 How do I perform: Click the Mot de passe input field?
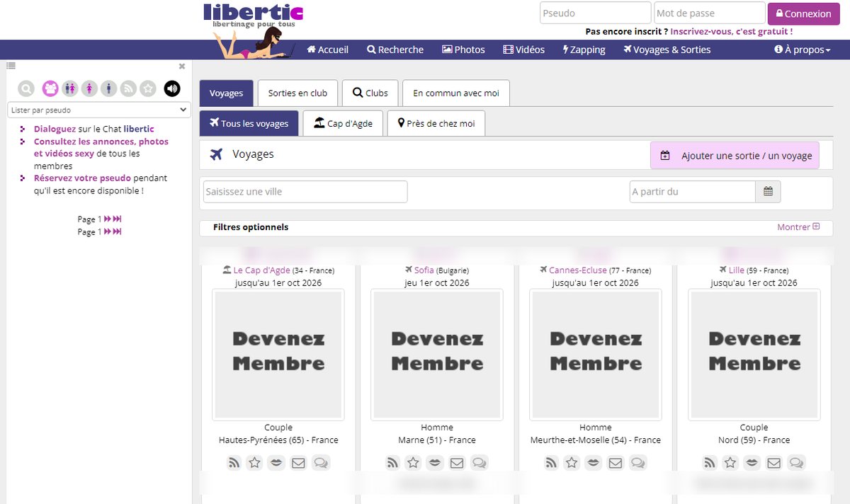tap(710, 13)
